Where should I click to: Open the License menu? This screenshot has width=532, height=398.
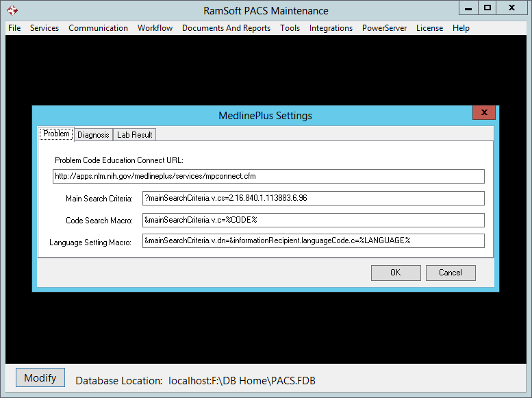(429, 28)
